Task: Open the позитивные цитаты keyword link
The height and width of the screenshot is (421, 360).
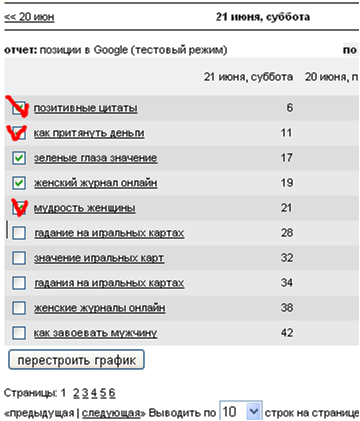Action: (86, 108)
